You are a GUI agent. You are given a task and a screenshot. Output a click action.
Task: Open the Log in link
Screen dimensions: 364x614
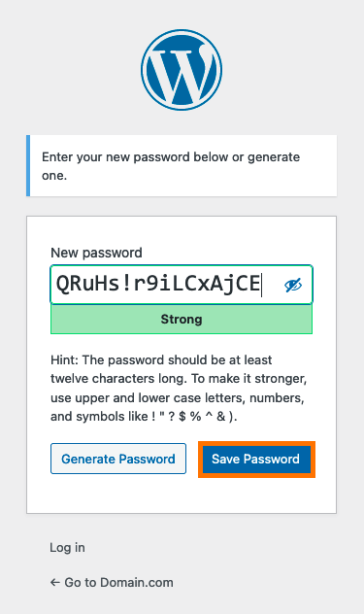(67, 547)
